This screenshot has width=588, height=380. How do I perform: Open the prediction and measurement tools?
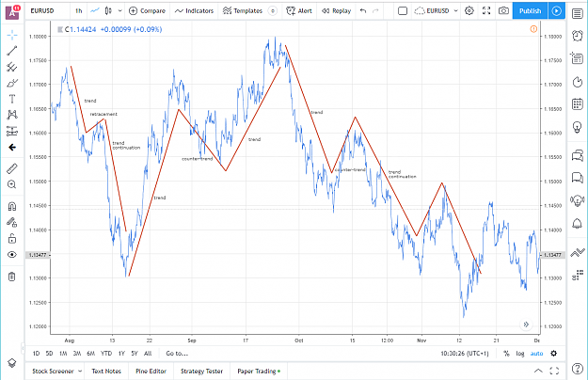point(12,131)
